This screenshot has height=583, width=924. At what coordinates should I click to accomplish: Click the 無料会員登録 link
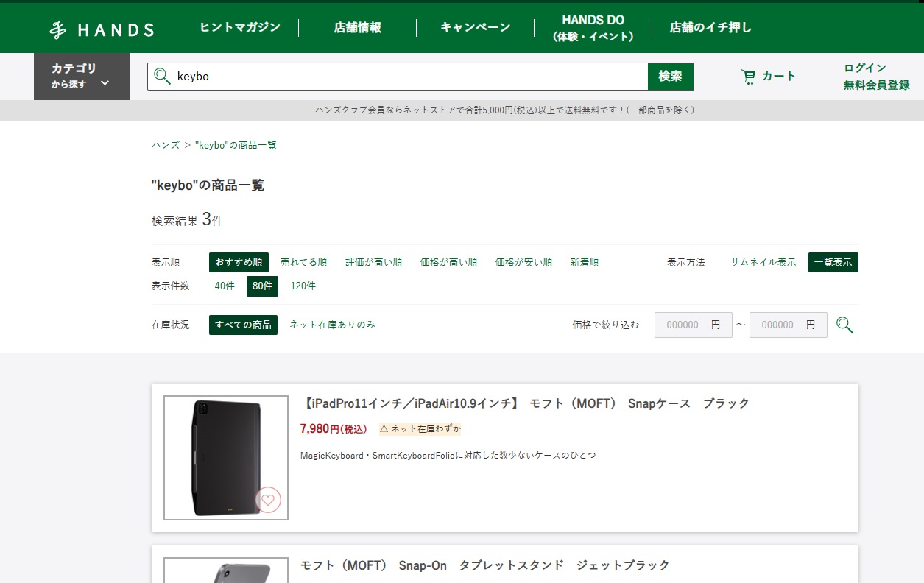click(877, 85)
